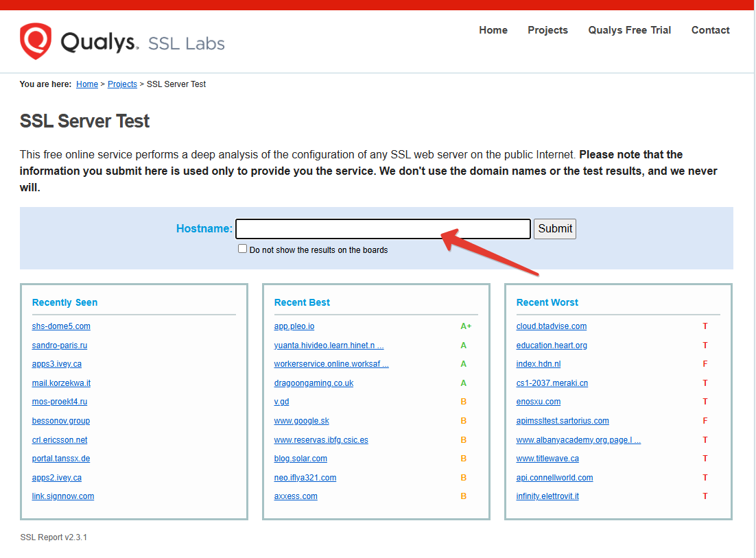Open bessonov.group link

[61, 421]
